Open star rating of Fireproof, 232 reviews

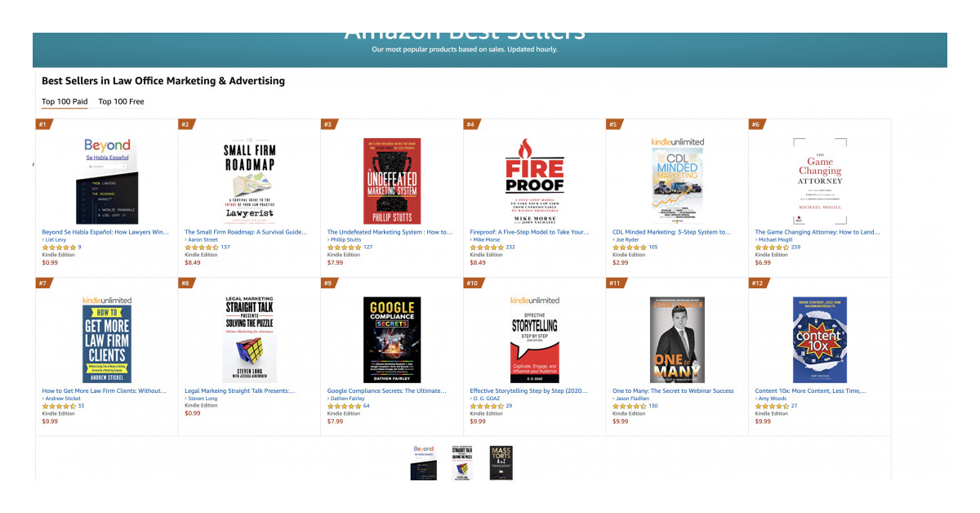coord(487,248)
